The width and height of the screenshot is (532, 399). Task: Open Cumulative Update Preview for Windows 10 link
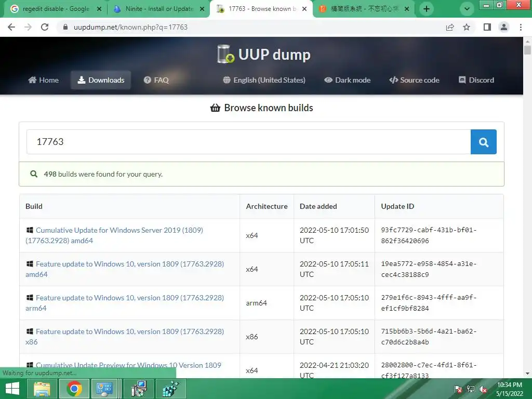128,365
